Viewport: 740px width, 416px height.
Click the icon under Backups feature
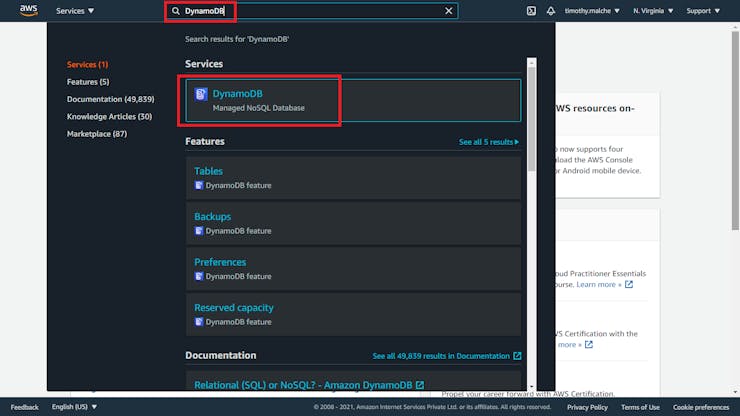pyautogui.click(x=199, y=231)
